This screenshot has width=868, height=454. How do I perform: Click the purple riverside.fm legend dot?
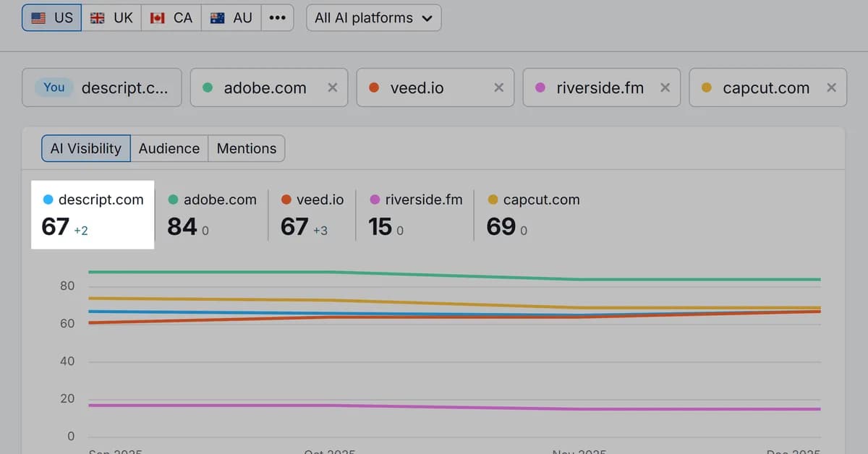[x=375, y=200]
